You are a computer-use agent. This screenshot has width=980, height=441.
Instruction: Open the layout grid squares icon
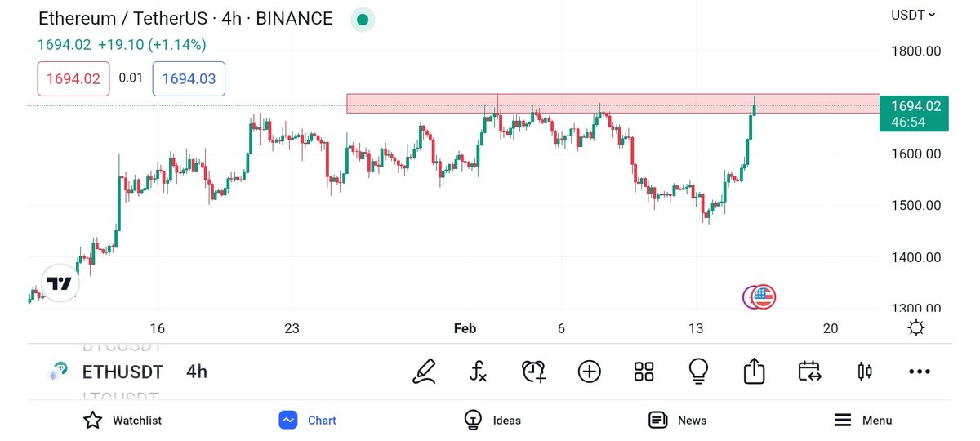[x=644, y=372]
